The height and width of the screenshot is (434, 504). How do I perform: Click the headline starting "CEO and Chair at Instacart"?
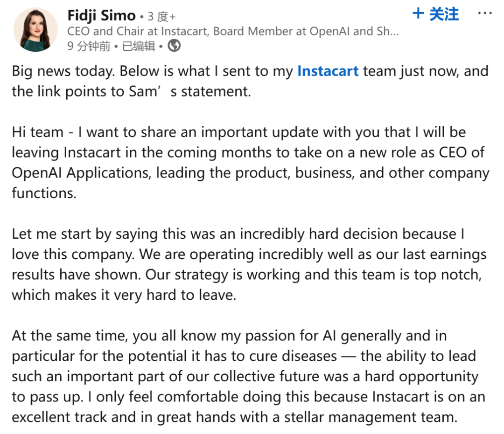(232, 31)
